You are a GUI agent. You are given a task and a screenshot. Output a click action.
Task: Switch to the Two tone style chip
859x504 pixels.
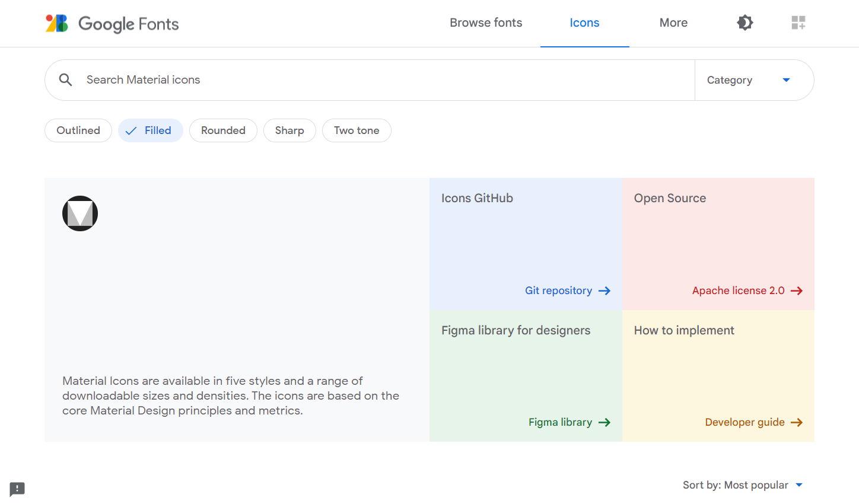[357, 130]
